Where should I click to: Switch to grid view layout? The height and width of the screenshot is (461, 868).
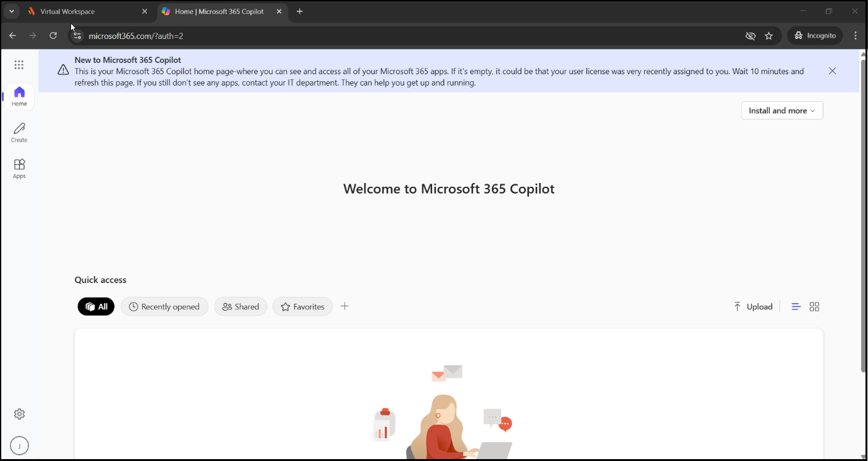click(x=815, y=307)
